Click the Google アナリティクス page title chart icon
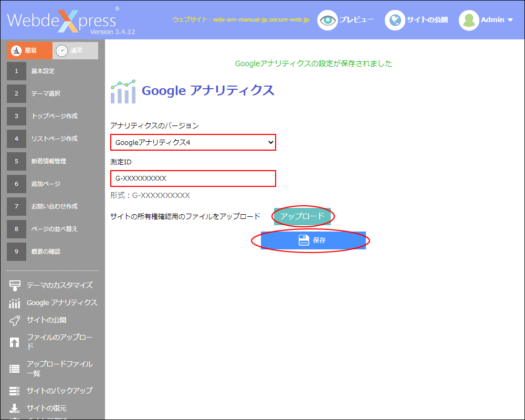525x420 pixels. pos(123,91)
